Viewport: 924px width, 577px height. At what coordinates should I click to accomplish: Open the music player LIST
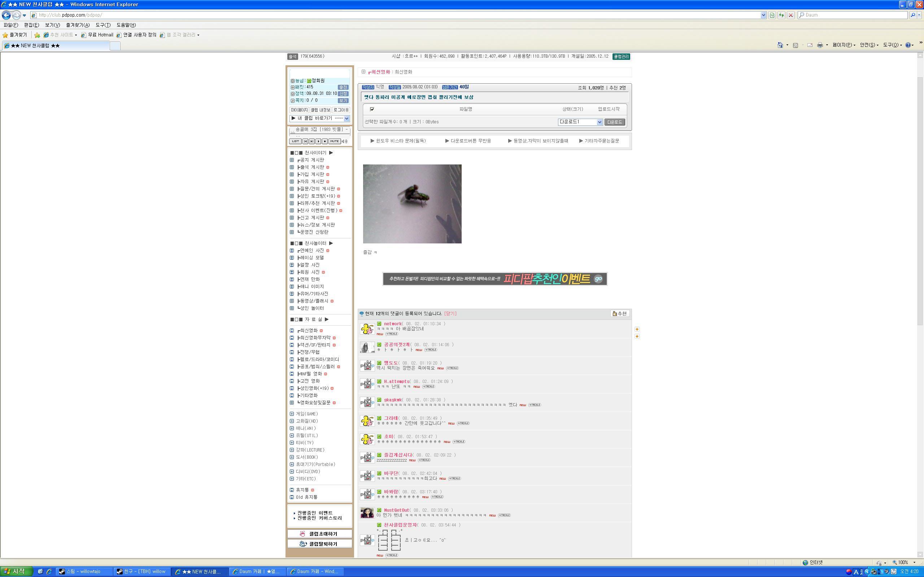tap(295, 141)
